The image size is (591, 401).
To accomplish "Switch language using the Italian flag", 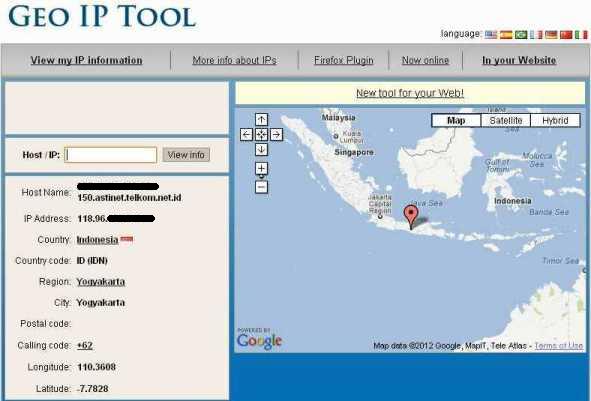I will coord(581,35).
